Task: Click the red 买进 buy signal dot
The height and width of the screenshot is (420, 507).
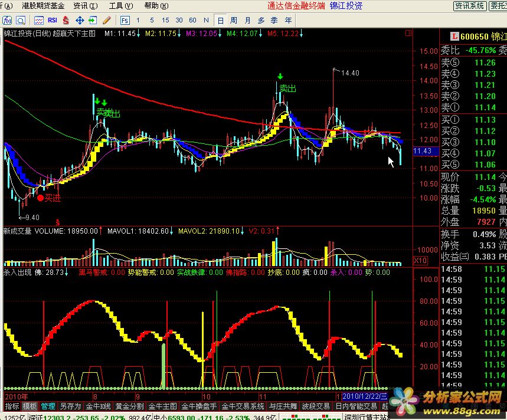Action: coord(40,198)
